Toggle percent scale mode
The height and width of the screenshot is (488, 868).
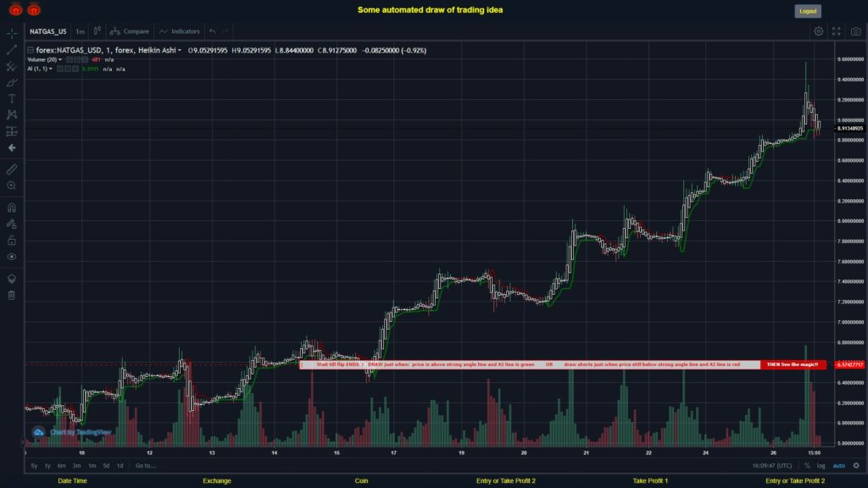(x=807, y=466)
